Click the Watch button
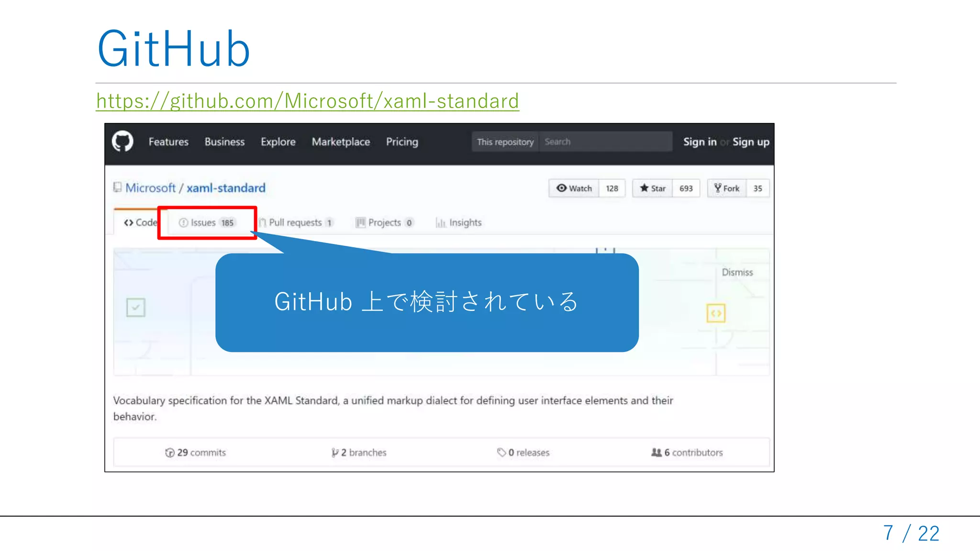Screen dimensions: 980x551 coord(574,188)
